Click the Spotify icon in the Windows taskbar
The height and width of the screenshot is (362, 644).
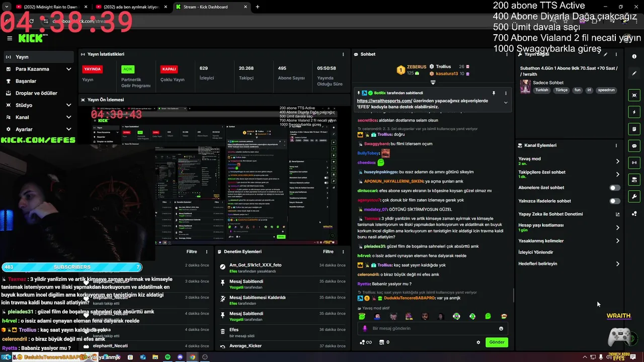point(168,357)
